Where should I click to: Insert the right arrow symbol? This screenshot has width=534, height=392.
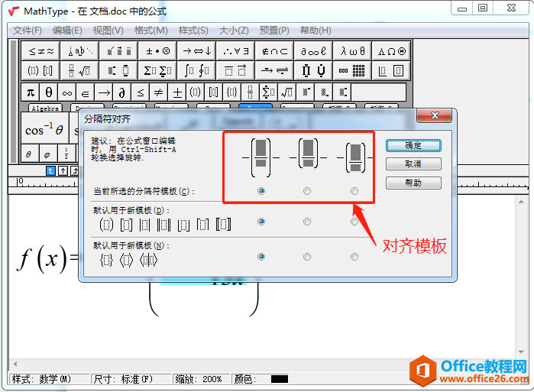tap(104, 92)
